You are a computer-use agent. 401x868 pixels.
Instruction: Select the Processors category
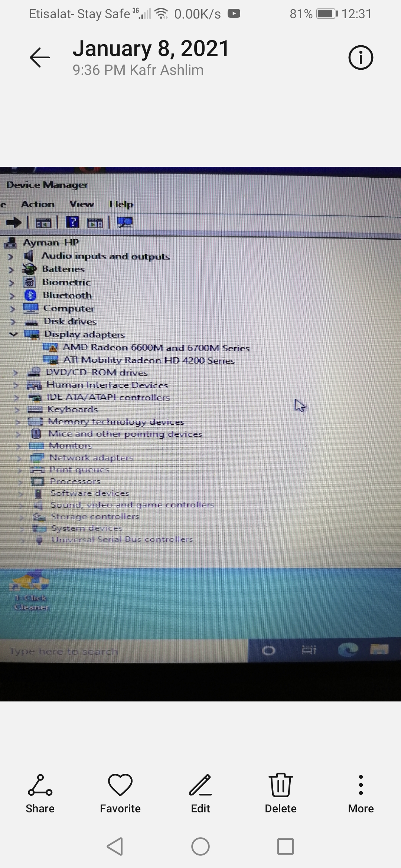click(75, 481)
